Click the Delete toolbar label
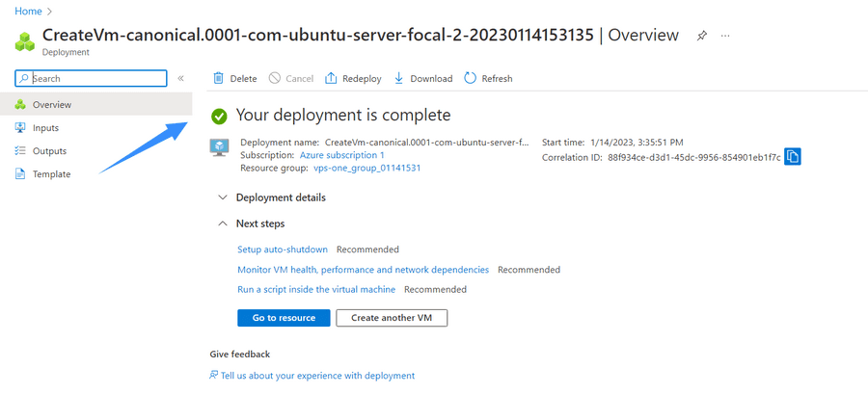Image resolution: width=868 pixels, height=394 pixels. 244,78
